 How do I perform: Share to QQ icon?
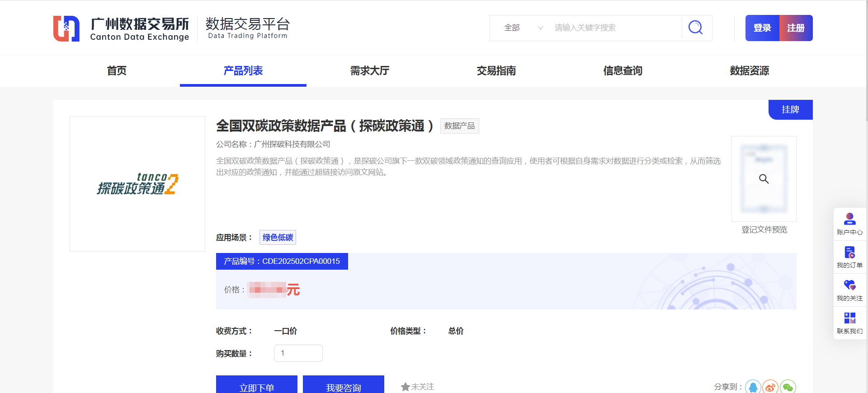pyautogui.click(x=753, y=387)
